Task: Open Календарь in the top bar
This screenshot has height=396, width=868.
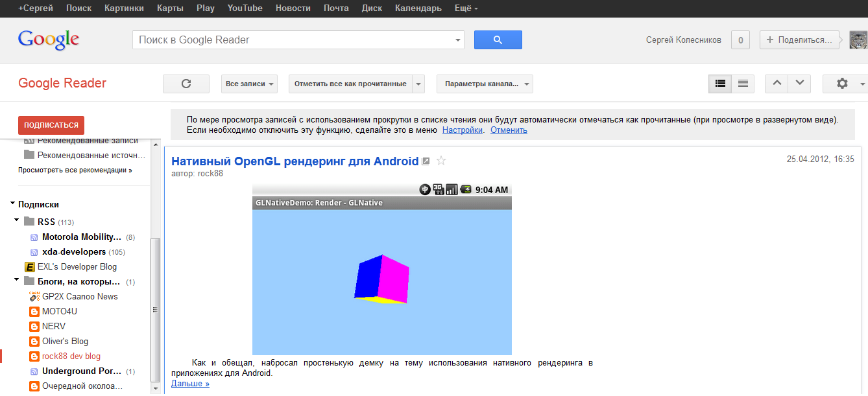Action: point(418,8)
